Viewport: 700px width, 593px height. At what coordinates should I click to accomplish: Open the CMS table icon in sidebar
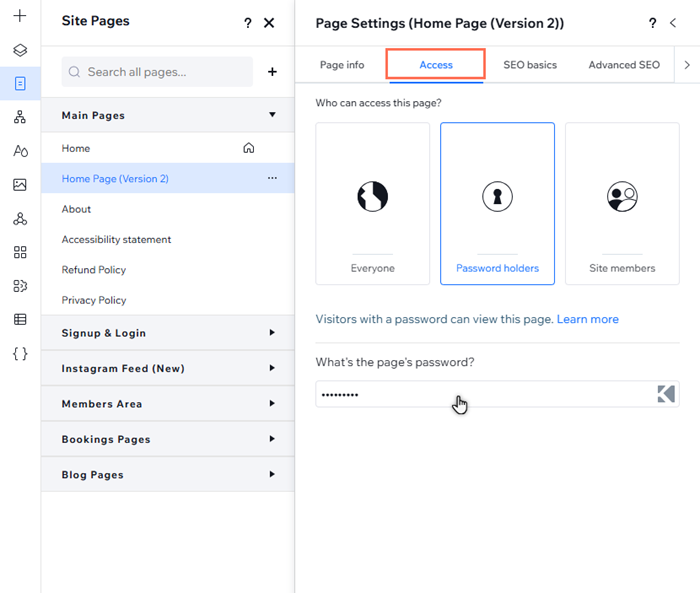(x=20, y=320)
